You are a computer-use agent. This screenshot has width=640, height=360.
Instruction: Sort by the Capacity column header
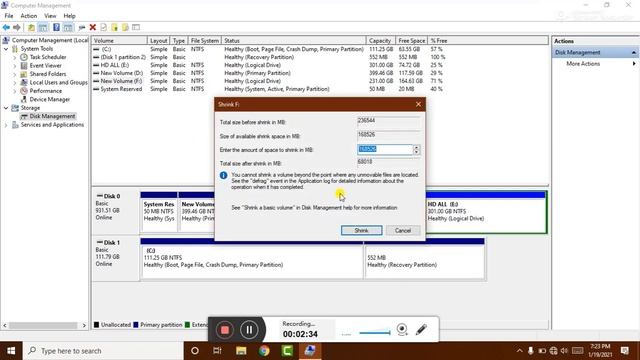pyautogui.click(x=380, y=41)
